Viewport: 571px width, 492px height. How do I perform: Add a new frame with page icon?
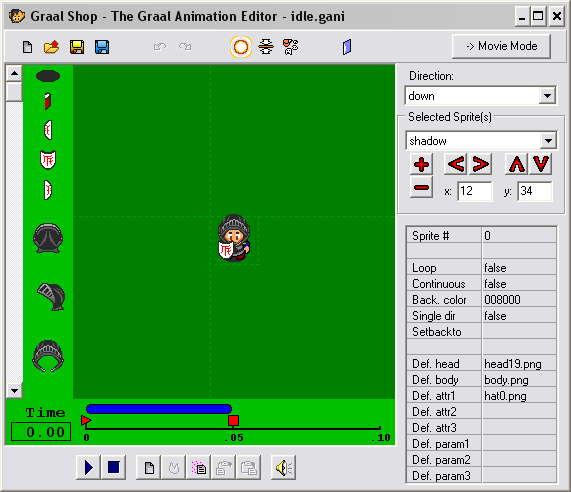pyautogui.click(x=149, y=467)
